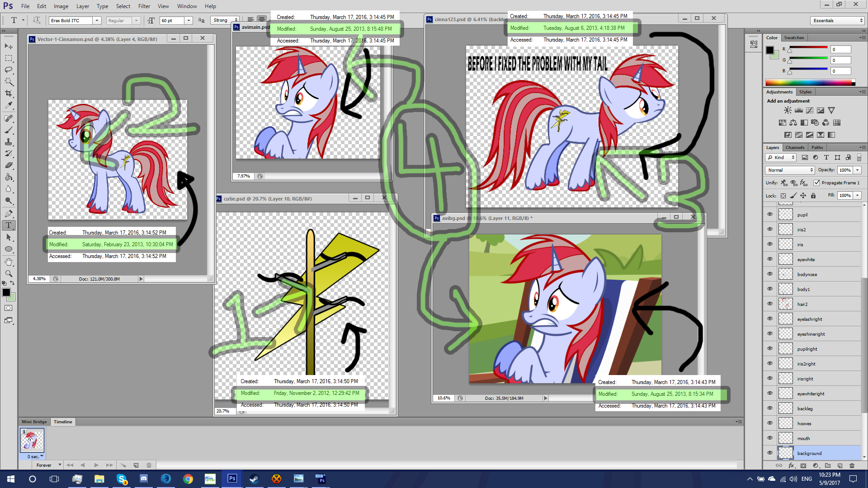Select the Lasso tool
Screen dimensions: 868x488
click(x=9, y=70)
